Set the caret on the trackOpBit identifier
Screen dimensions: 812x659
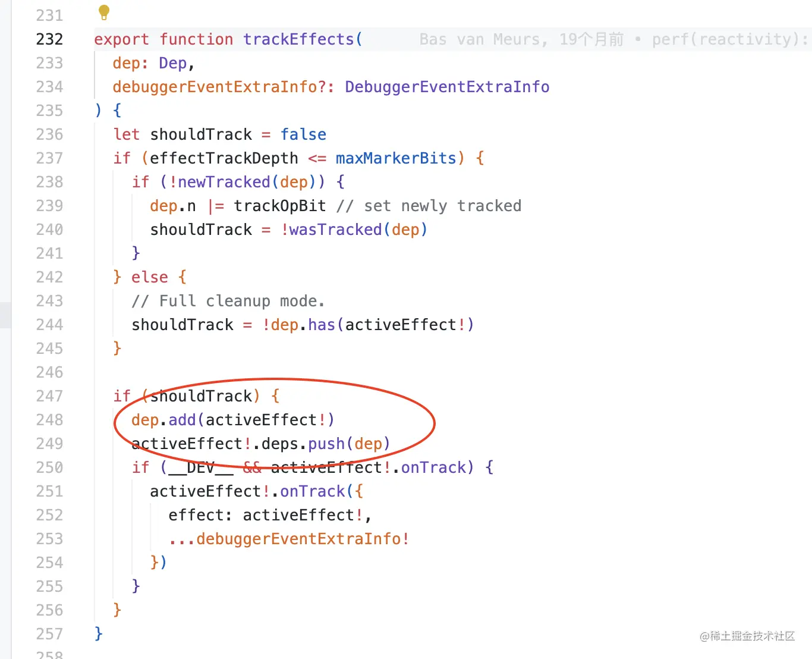[x=280, y=206]
